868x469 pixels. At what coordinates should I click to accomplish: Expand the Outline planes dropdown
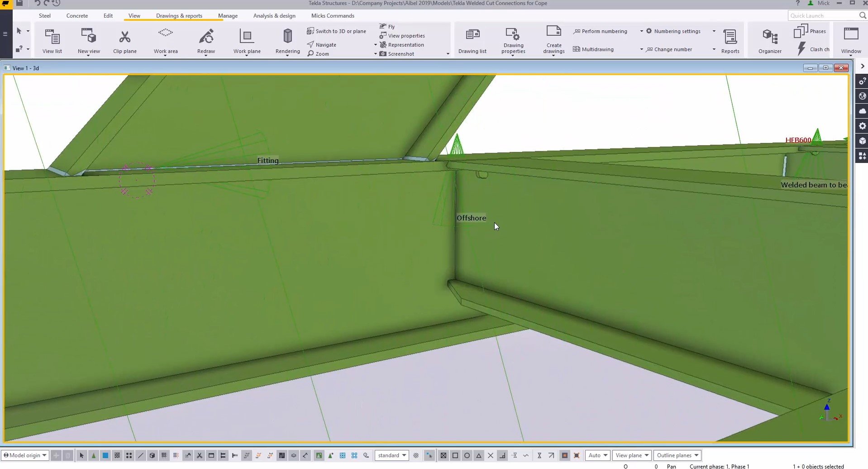(x=677, y=455)
